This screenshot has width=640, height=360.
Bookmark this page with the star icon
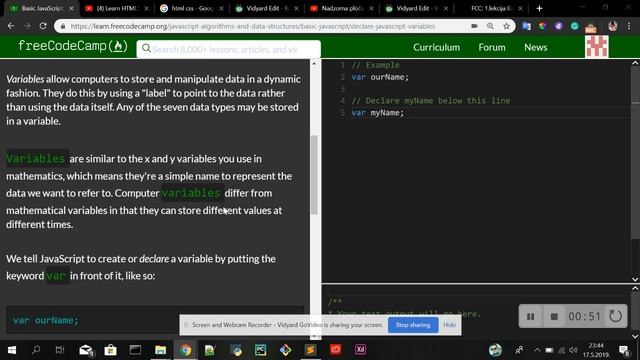506,26
